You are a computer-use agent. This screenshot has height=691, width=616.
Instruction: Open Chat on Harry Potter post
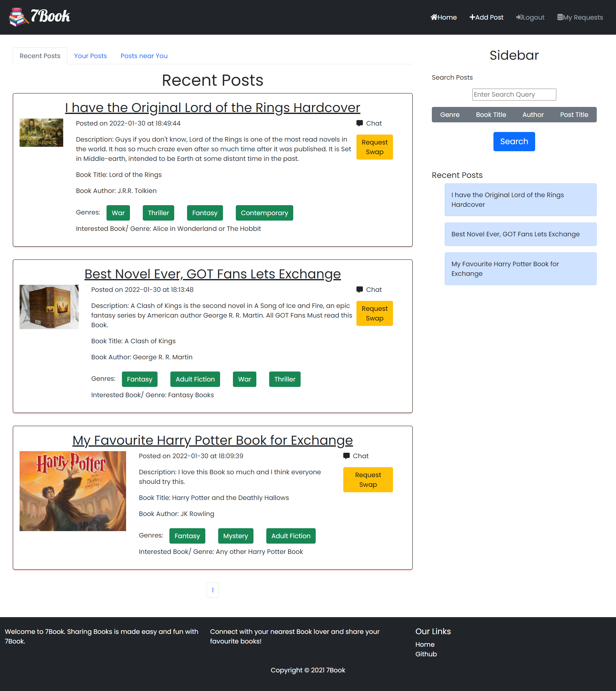(x=356, y=456)
